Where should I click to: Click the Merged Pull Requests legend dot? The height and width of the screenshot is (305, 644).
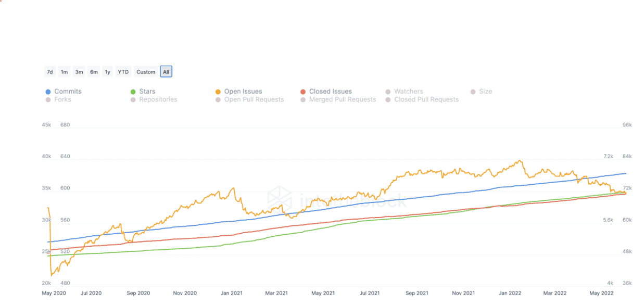[x=303, y=99]
